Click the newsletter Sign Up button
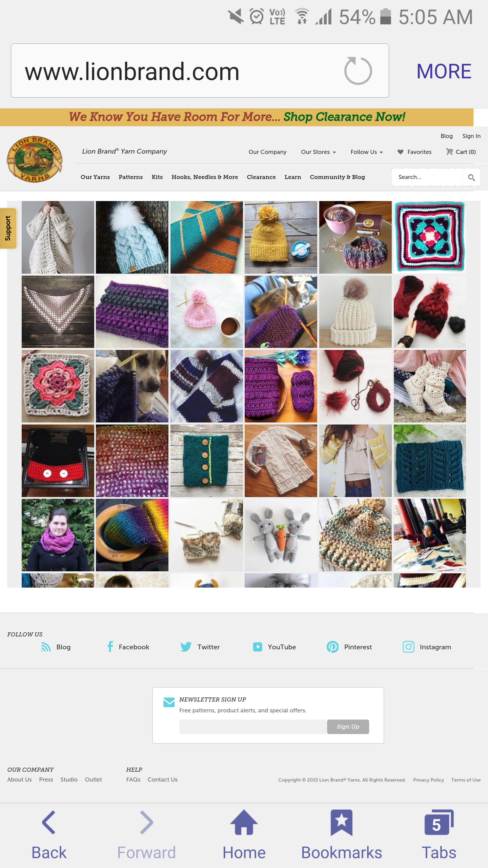This screenshot has height=868, width=488. [x=348, y=727]
